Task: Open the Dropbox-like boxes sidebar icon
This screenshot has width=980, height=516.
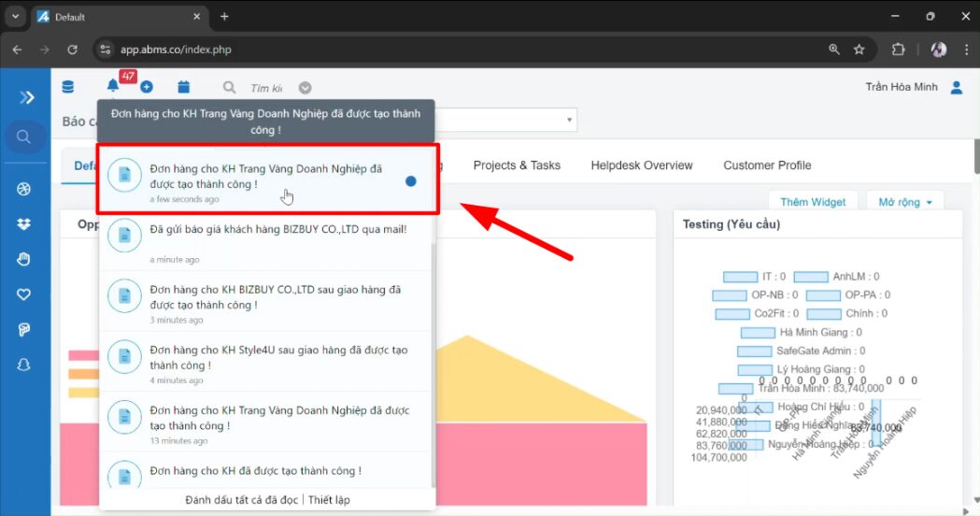Action: (23, 224)
